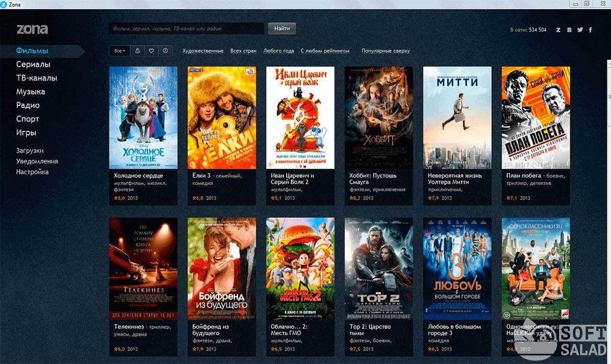Click the title text 'Телекинез'
The height and width of the screenshot is (364, 611).
tap(129, 327)
